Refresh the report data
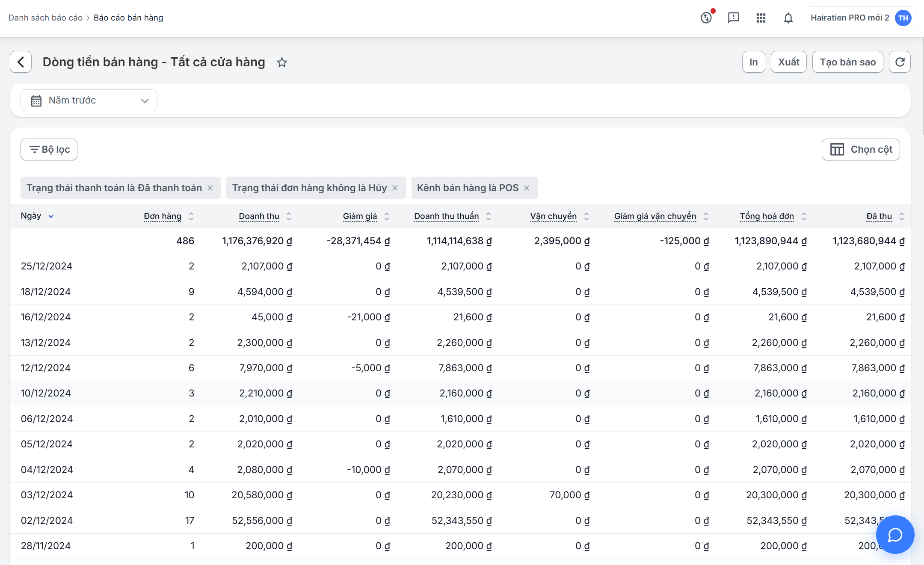924x565 pixels. pyautogui.click(x=900, y=62)
